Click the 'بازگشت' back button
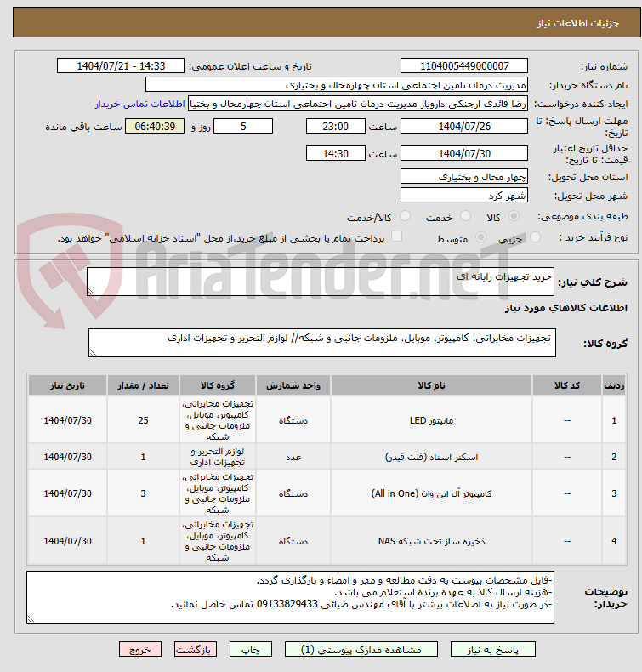Viewport: 642px width, 672px height. click(196, 649)
